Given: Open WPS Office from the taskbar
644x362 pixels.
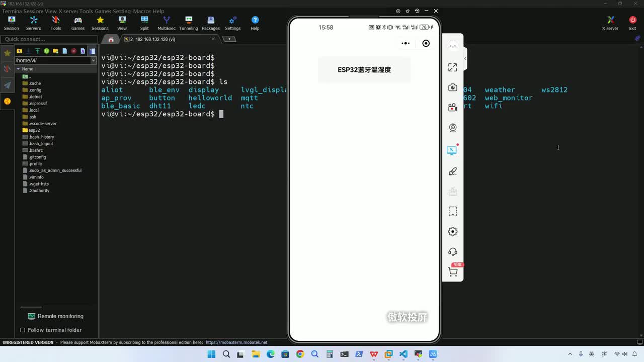Looking at the screenshot, I should click(x=374, y=354).
